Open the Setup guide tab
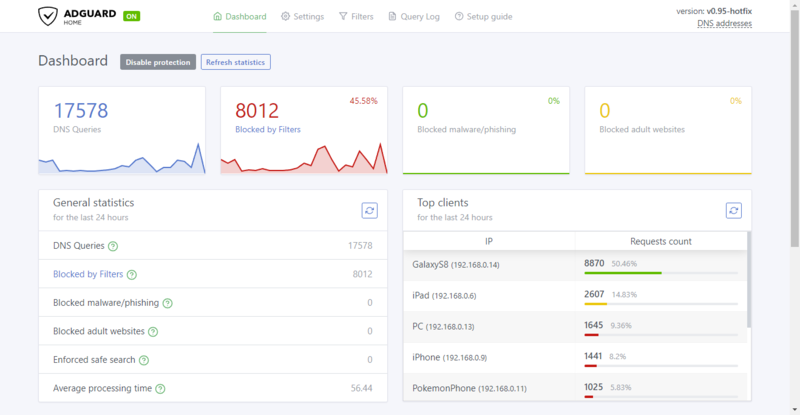The image size is (800, 415). pos(483,17)
